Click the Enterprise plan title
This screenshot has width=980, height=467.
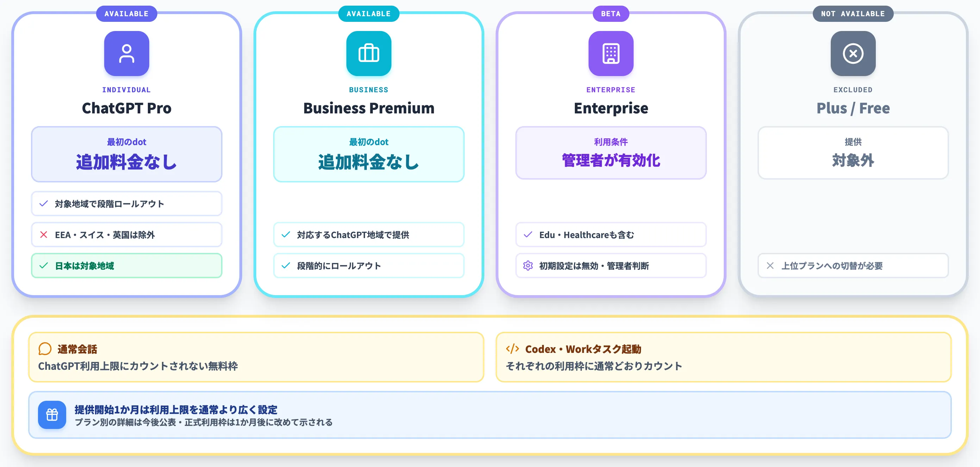(x=611, y=108)
